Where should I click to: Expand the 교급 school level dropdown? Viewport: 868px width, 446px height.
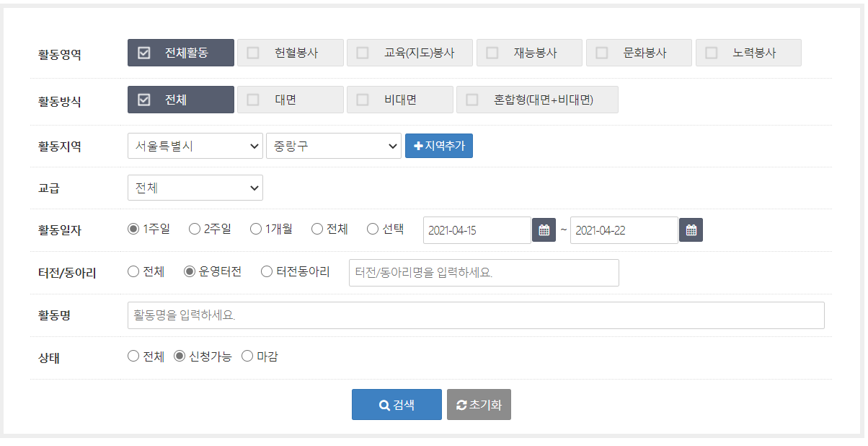195,188
